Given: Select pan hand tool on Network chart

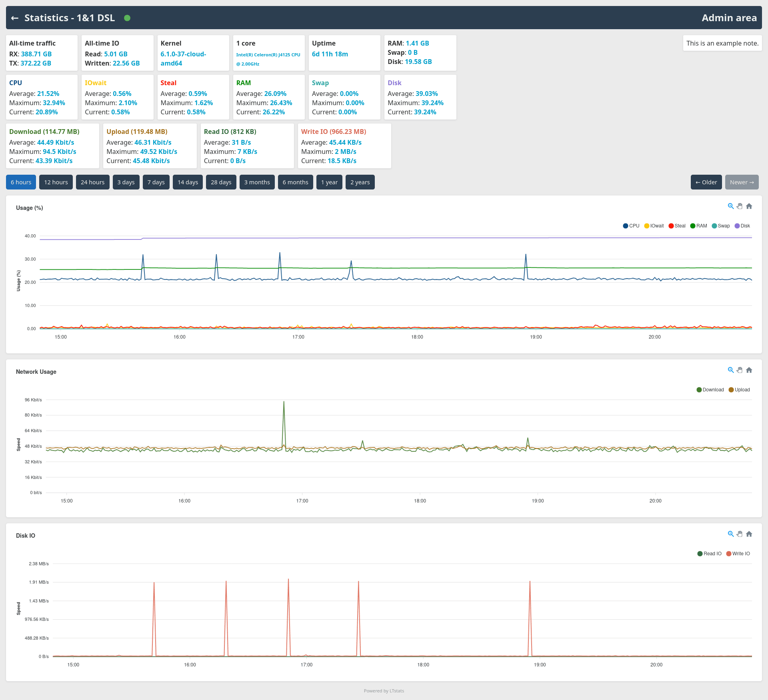Looking at the screenshot, I should pyautogui.click(x=740, y=370).
